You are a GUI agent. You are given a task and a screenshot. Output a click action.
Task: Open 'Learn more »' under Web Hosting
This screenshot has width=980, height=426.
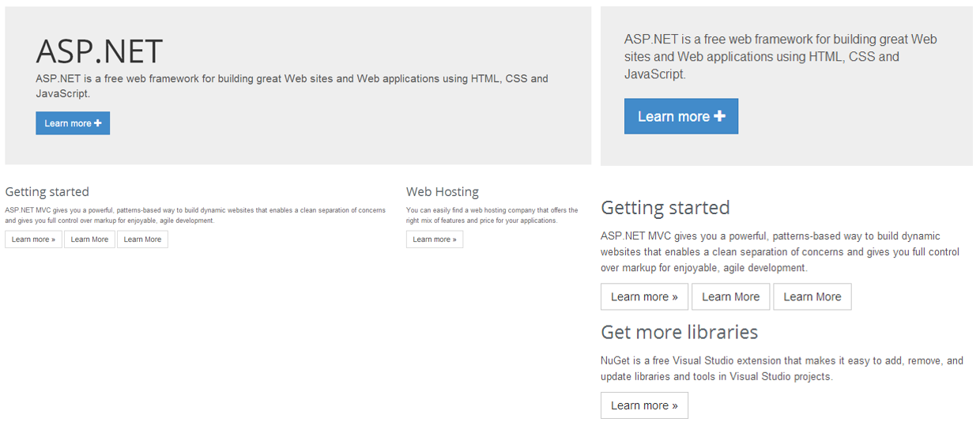pos(435,239)
